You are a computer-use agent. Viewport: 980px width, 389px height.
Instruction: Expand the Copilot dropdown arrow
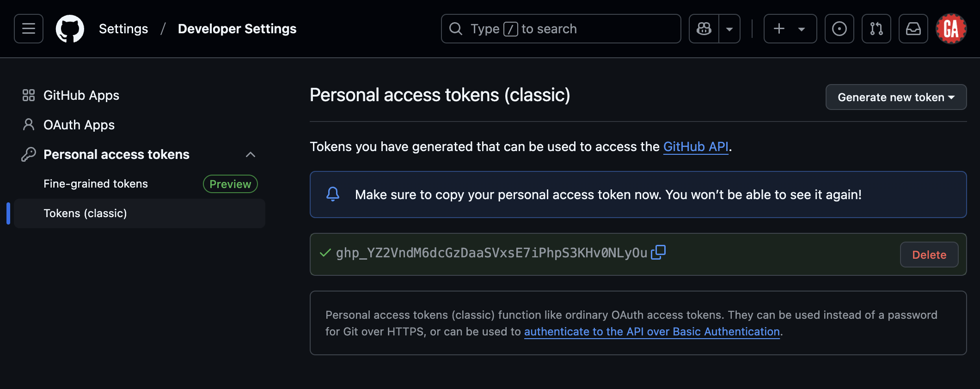pos(729,29)
